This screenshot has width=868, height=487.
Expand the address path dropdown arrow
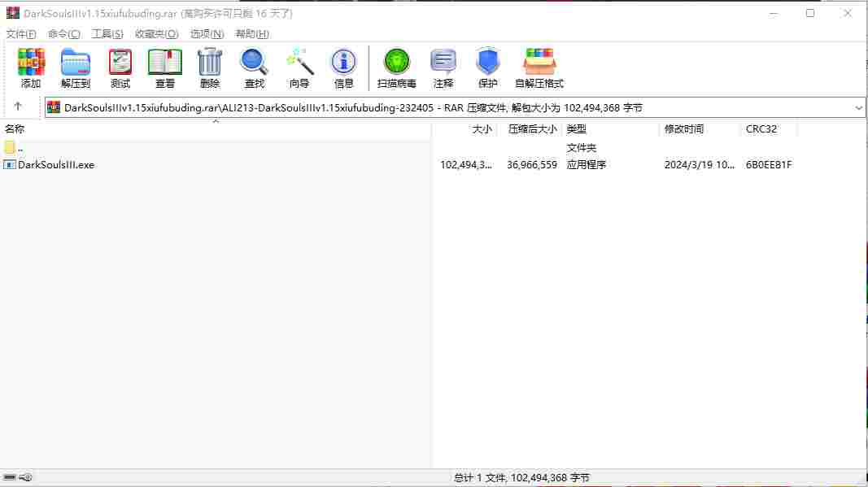[858, 108]
